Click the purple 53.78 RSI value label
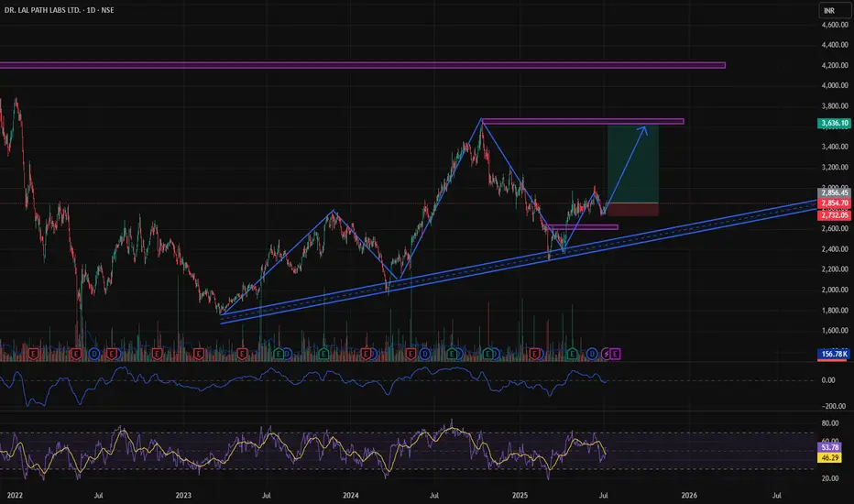The image size is (854, 504). click(x=829, y=447)
